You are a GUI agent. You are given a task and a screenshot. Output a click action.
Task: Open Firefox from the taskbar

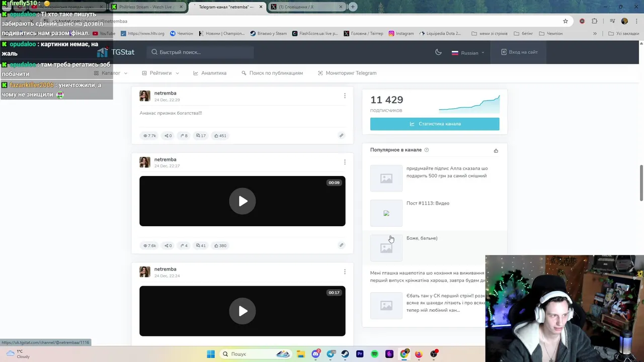point(419,354)
